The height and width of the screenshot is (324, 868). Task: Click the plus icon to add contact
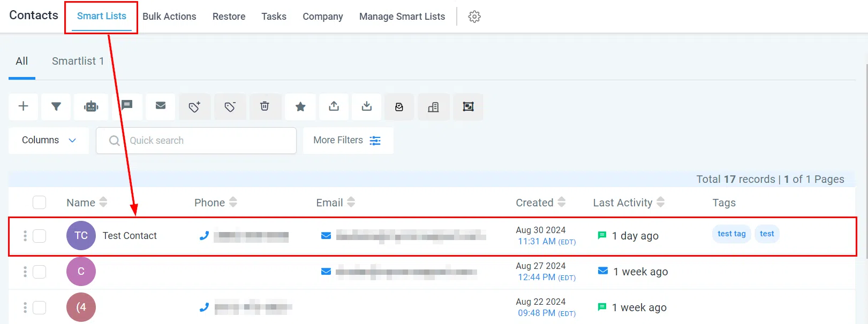pyautogui.click(x=23, y=106)
